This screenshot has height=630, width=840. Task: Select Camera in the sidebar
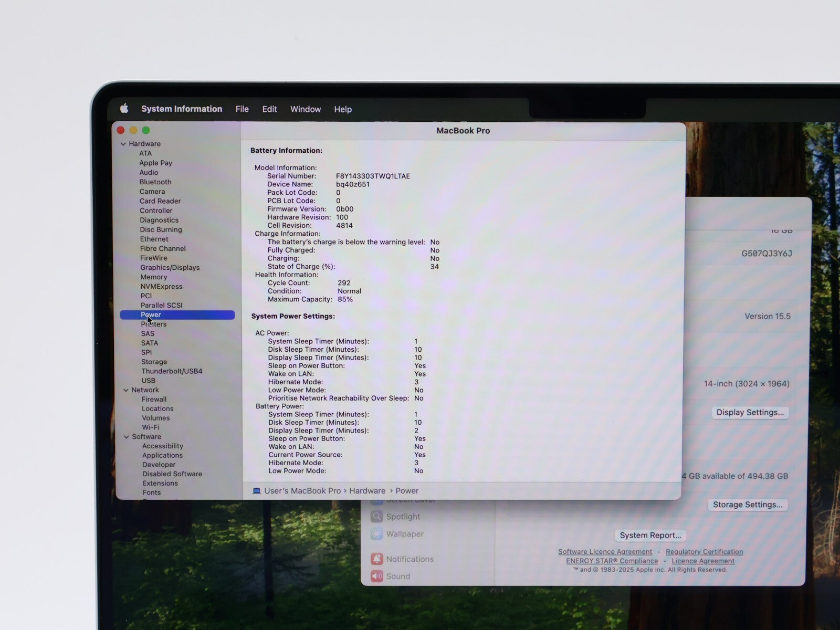[152, 192]
